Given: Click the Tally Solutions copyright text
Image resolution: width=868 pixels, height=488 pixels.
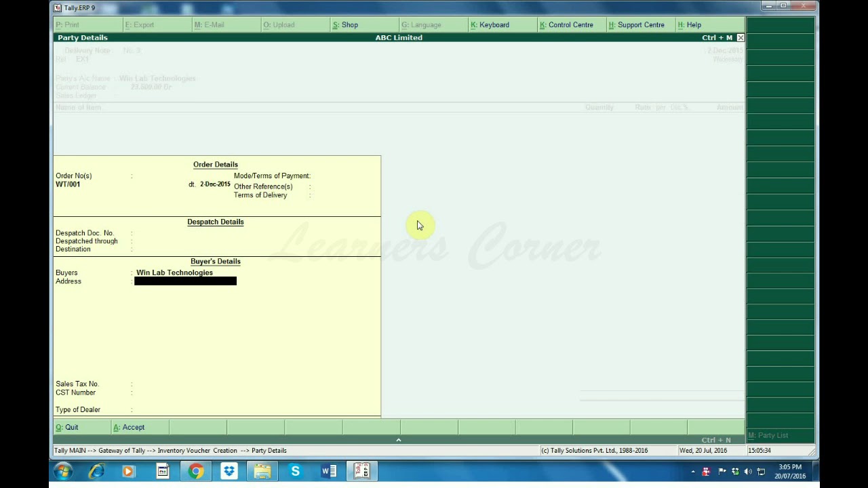Looking at the screenshot, I should pyautogui.click(x=595, y=451).
